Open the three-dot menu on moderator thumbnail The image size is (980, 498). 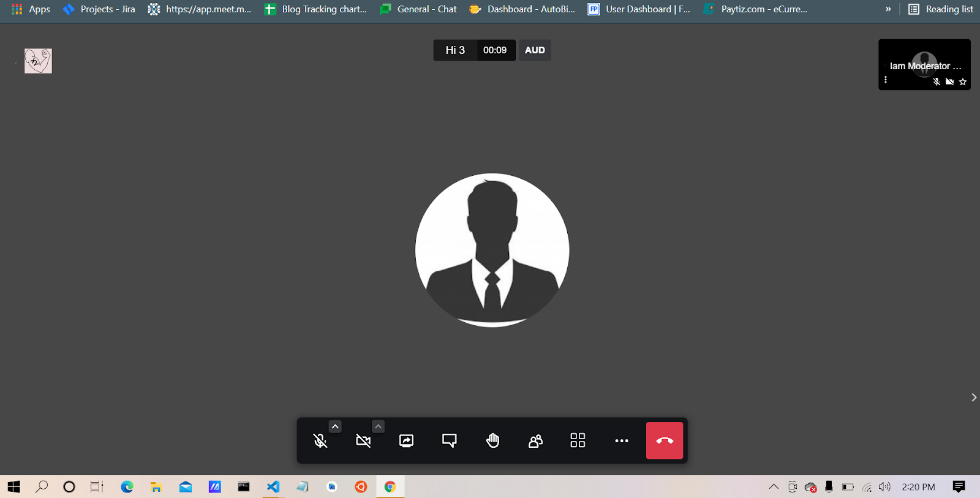(886, 80)
